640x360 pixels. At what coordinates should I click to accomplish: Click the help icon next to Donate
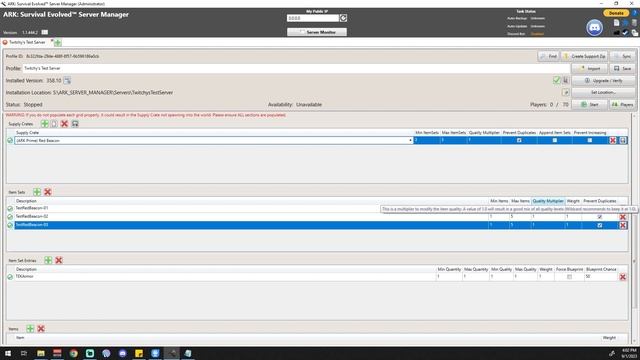(635, 13)
